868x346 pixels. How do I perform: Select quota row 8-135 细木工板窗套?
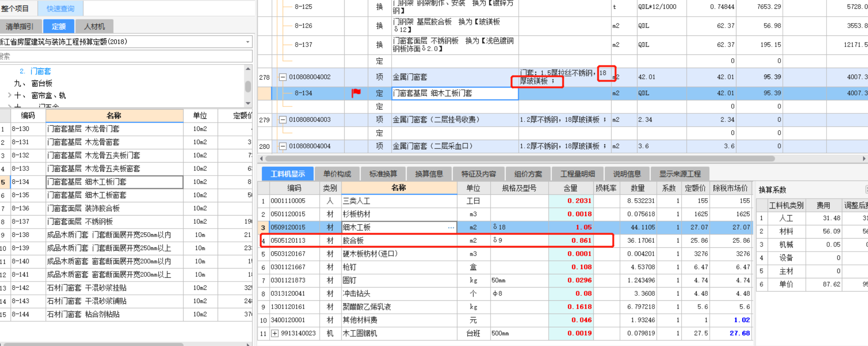click(126, 195)
